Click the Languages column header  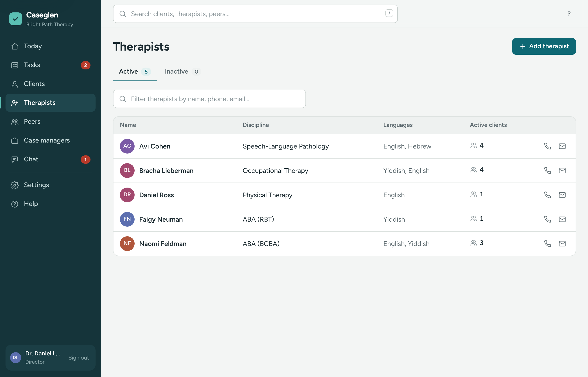398,125
